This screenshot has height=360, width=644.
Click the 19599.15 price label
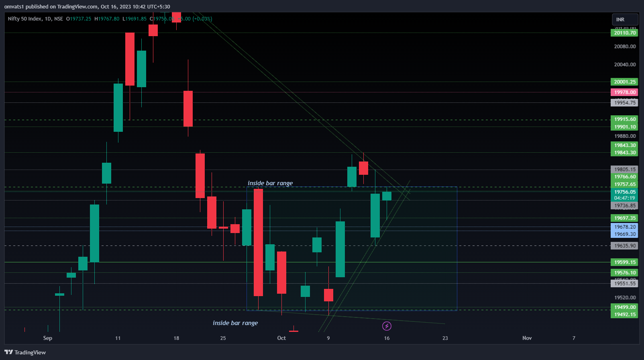click(624, 262)
